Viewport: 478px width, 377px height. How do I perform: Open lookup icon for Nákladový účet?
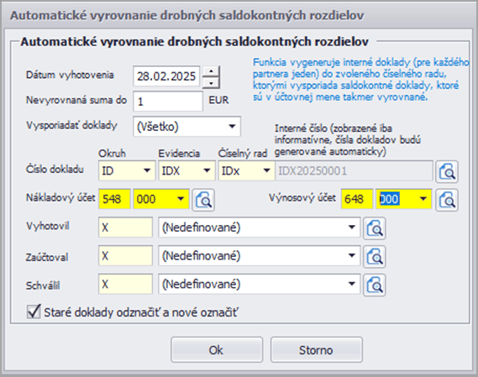[x=203, y=200]
